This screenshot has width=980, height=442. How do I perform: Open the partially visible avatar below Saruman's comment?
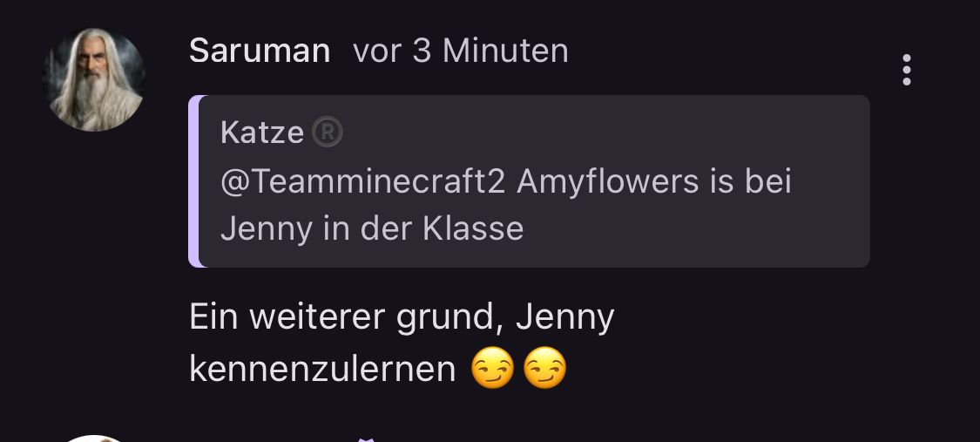click(94, 439)
